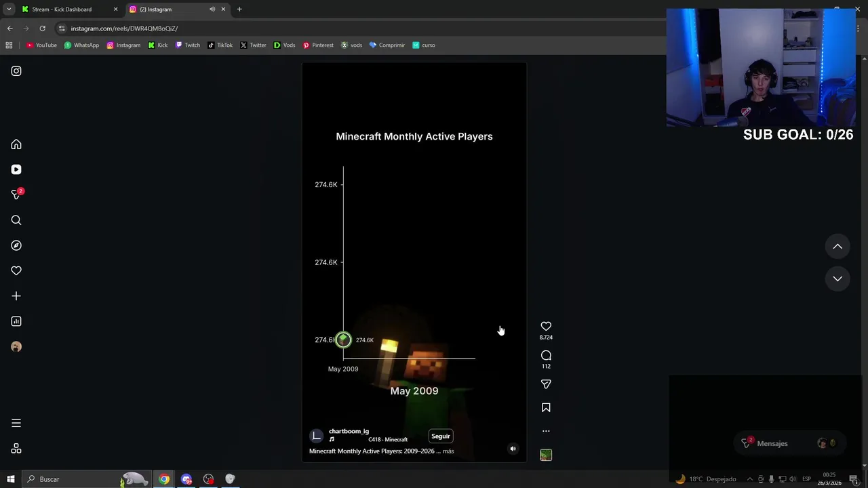Create a new post with the plus icon
The width and height of the screenshot is (868, 488).
click(x=16, y=296)
